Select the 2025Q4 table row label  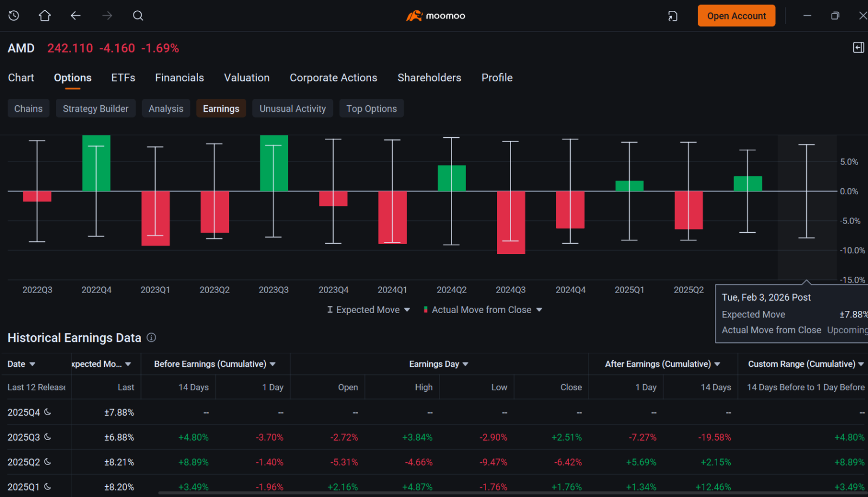24,412
